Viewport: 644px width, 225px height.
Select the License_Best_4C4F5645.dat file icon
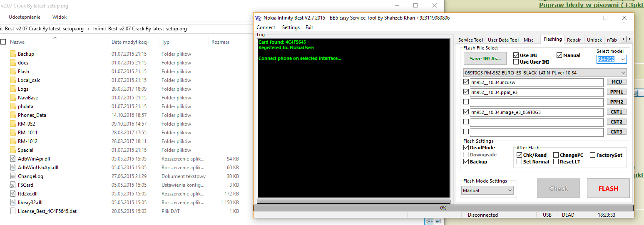(x=13, y=211)
